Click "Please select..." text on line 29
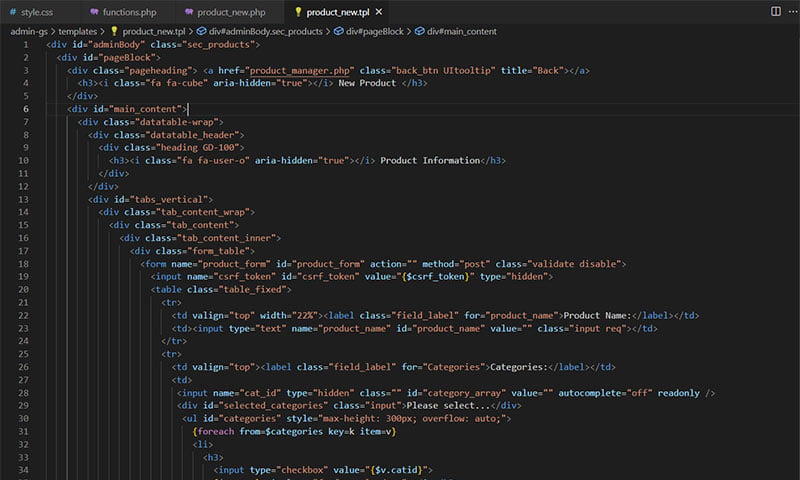The image size is (800, 480). [448, 406]
